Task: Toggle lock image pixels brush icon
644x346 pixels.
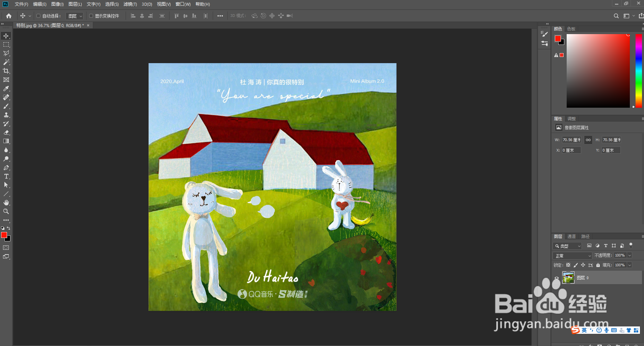Action: (576, 265)
